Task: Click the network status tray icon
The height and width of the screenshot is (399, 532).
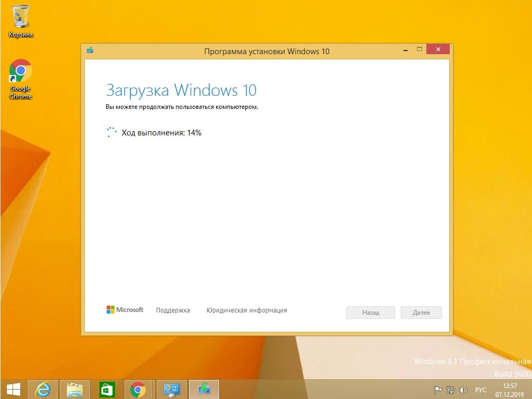Action: click(x=450, y=390)
